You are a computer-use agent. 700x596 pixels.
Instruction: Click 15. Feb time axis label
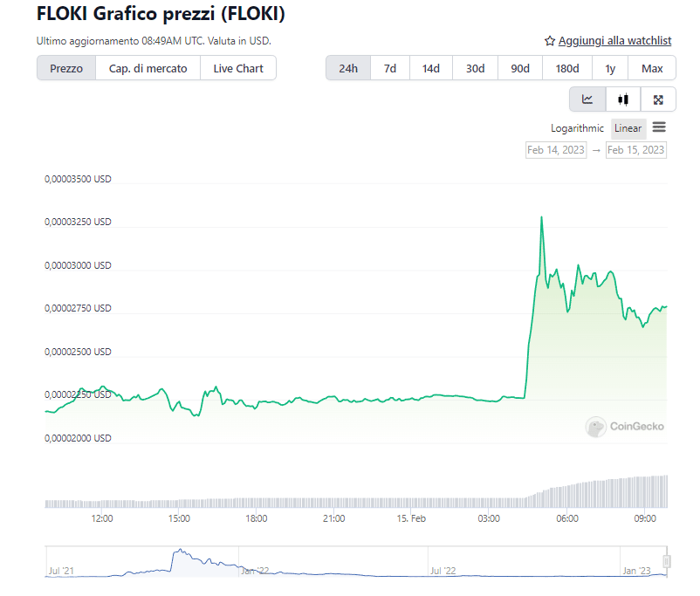pyautogui.click(x=411, y=518)
